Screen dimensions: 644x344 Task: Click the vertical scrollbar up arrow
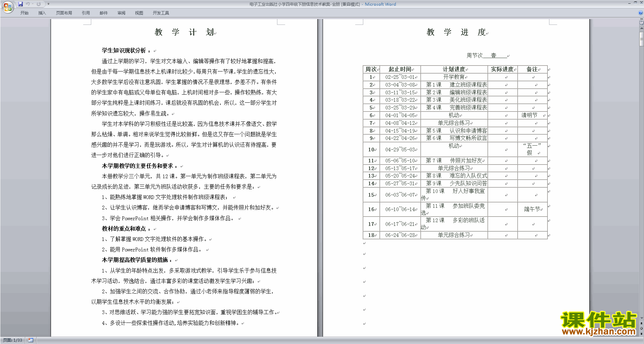coord(641,28)
